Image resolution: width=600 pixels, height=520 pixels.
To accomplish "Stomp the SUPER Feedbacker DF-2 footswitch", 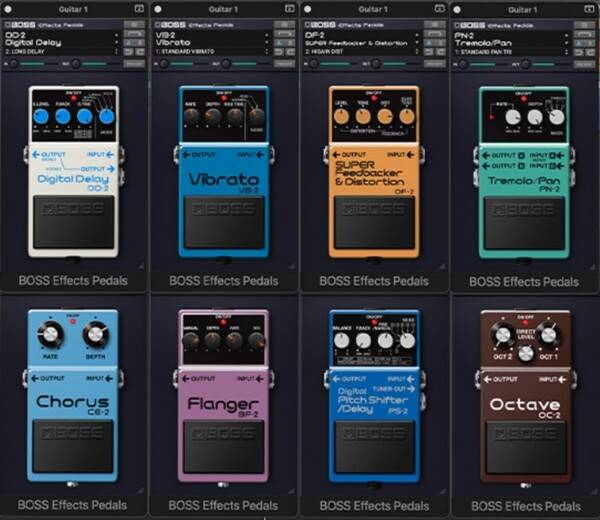I will pyautogui.click(x=374, y=223).
